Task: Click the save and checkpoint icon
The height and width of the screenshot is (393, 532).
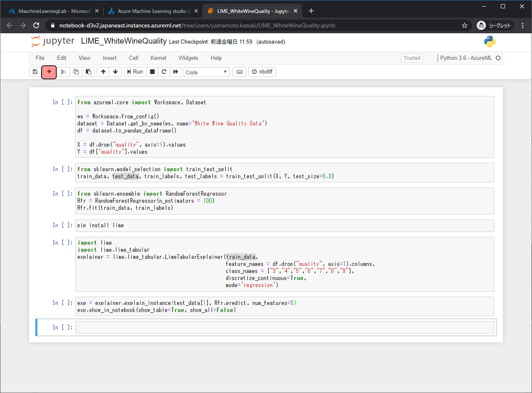Action: pyautogui.click(x=35, y=72)
